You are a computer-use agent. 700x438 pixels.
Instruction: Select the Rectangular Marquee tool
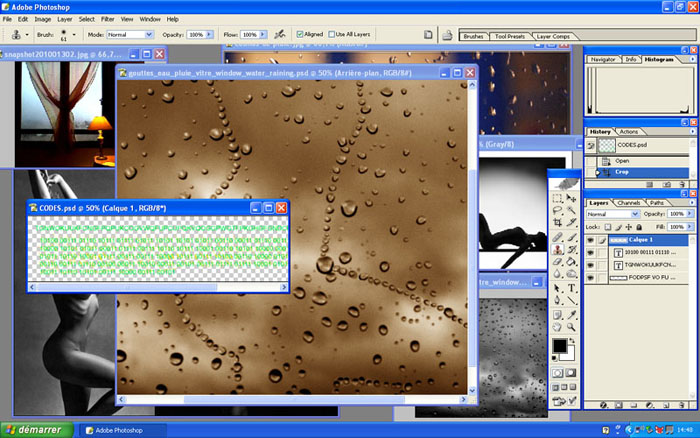557,197
